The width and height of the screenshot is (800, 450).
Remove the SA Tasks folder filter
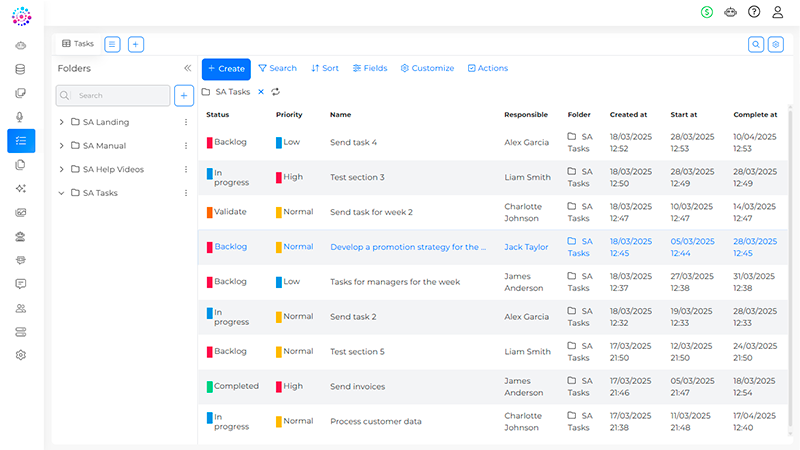261,92
